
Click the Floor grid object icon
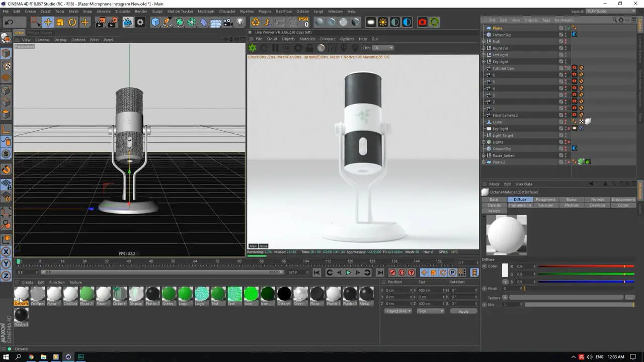tap(216, 22)
